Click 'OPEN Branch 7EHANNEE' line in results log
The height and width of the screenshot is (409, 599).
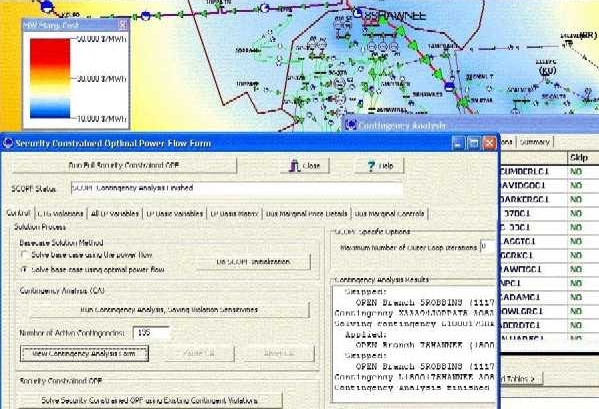pyautogui.click(x=425, y=345)
